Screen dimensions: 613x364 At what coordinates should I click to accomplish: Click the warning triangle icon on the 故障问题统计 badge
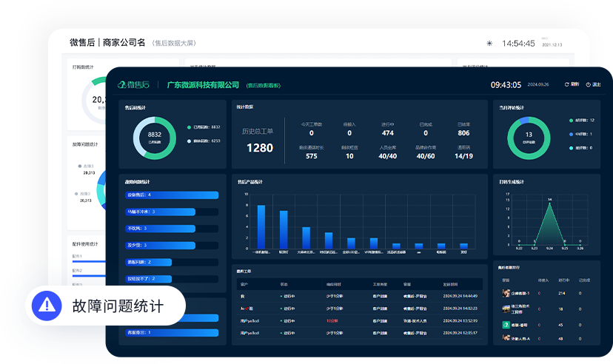coord(47,306)
